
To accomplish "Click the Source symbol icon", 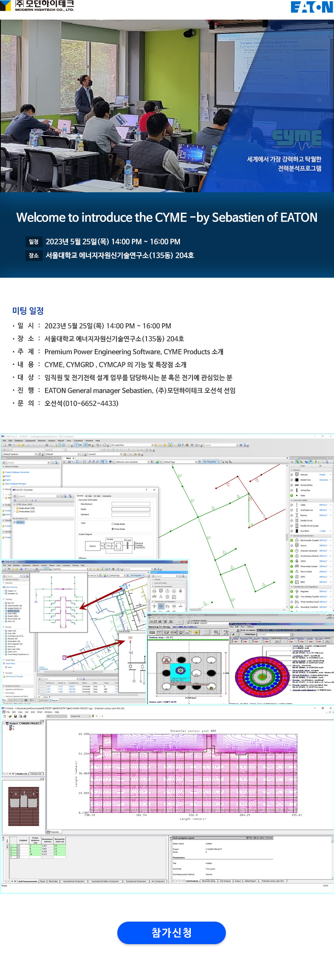I will [x=297, y=545].
